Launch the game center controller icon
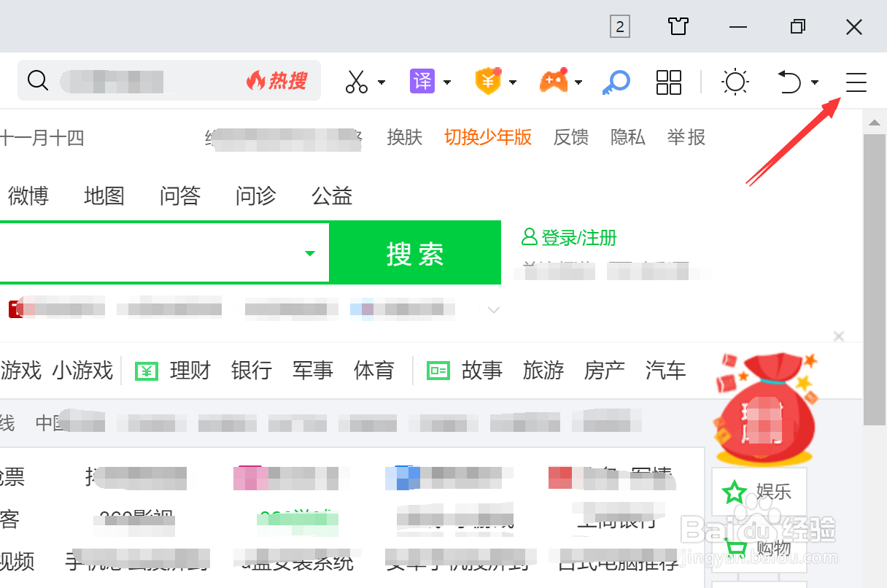Viewport: 887px width, 588px height. [x=554, y=82]
